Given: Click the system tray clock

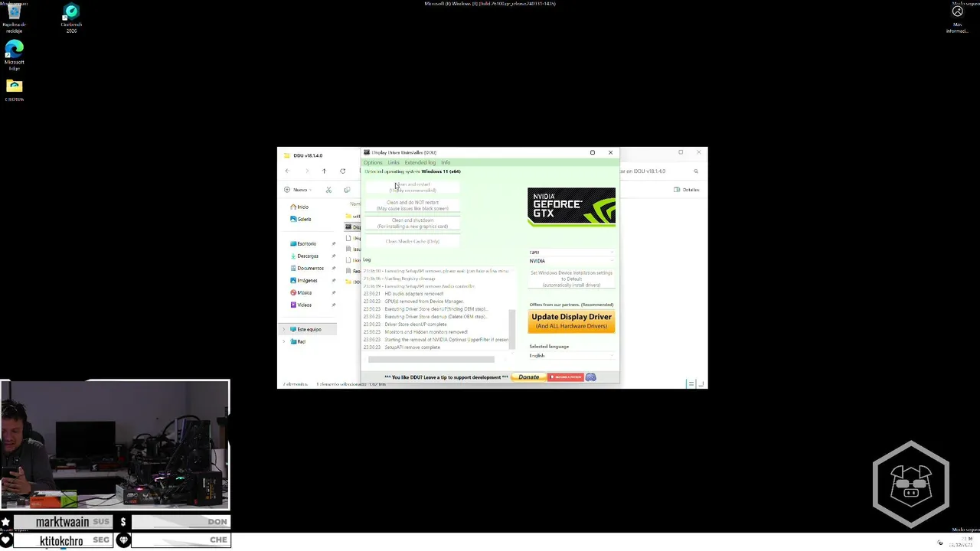Looking at the screenshot, I should pos(961,542).
